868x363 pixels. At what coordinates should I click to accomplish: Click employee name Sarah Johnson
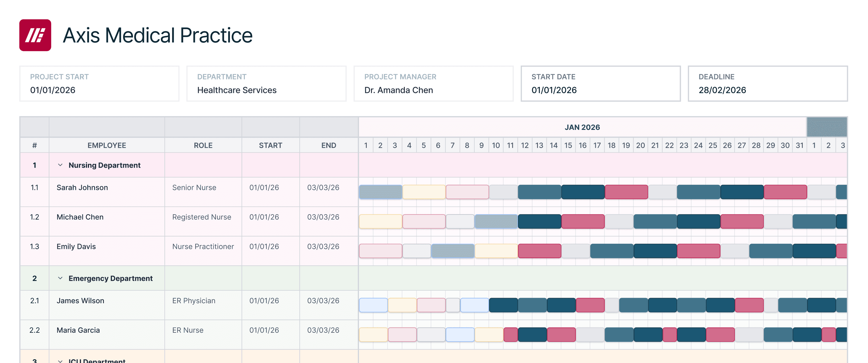(x=82, y=188)
